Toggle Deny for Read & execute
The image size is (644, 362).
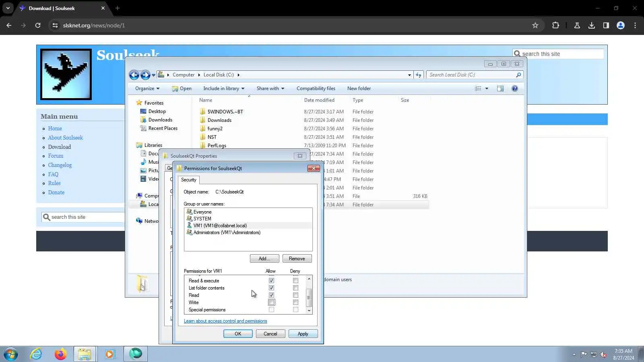(x=295, y=281)
